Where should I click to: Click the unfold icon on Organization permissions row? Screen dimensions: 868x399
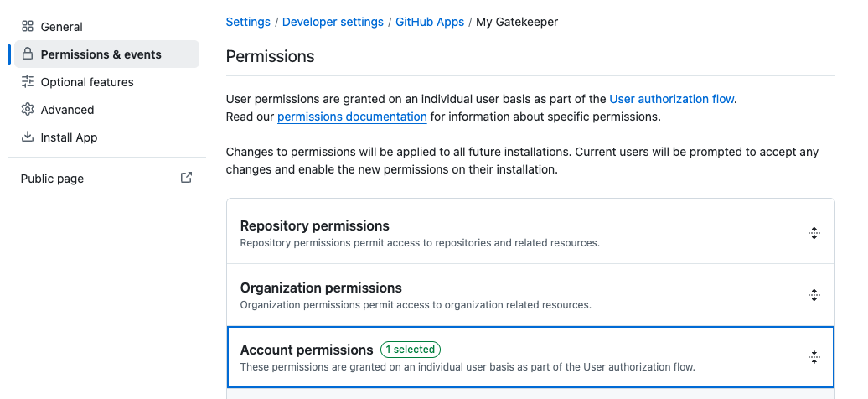[x=813, y=295]
